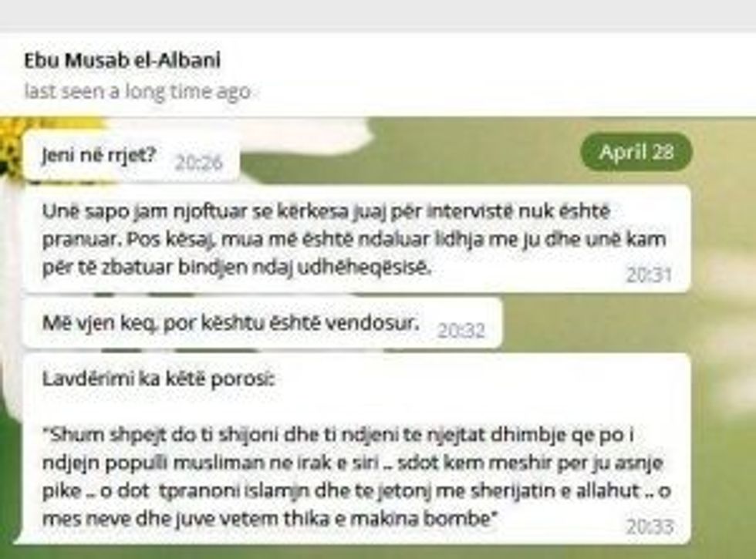The height and width of the screenshot is (559, 756).
Task: Click the April 28 date badge
Action: [636, 152]
